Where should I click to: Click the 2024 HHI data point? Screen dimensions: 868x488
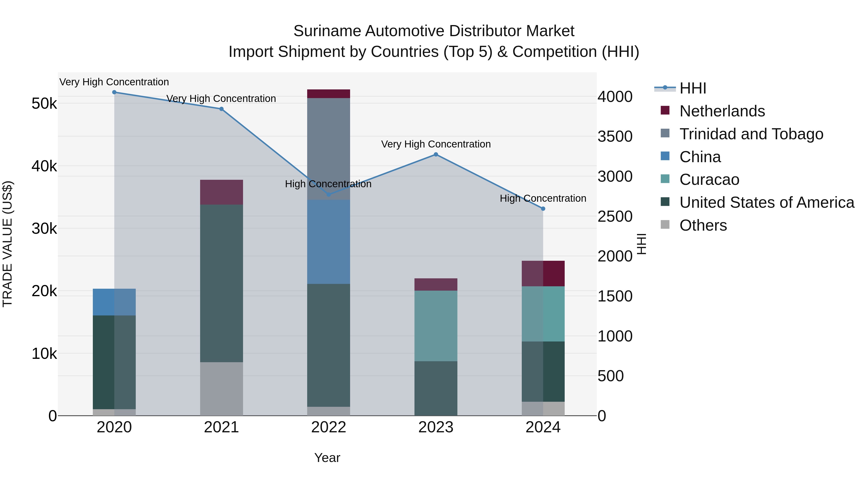tap(543, 209)
